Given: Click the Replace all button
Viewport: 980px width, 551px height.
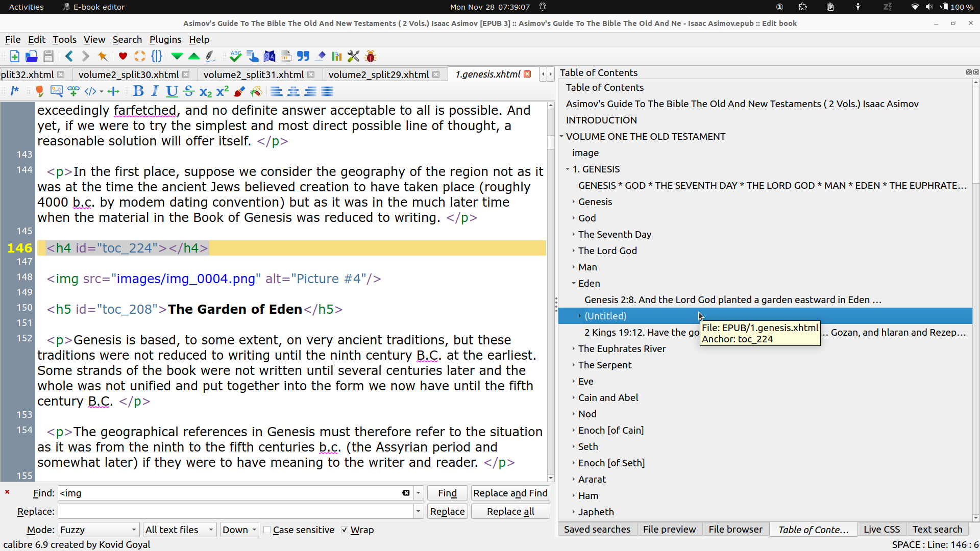Looking at the screenshot, I should (x=510, y=511).
